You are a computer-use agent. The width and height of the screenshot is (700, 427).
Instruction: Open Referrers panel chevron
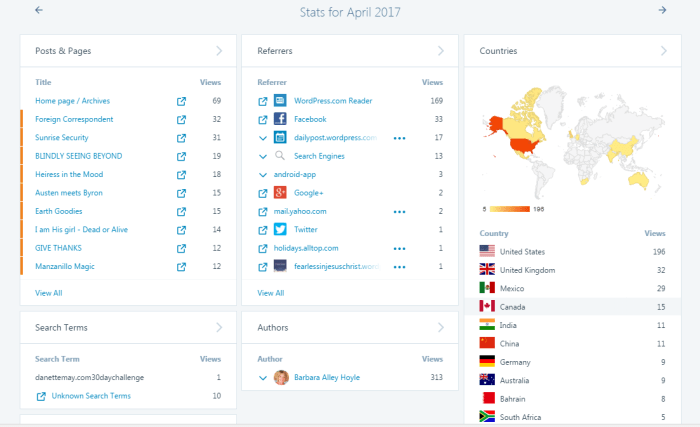(441, 50)
